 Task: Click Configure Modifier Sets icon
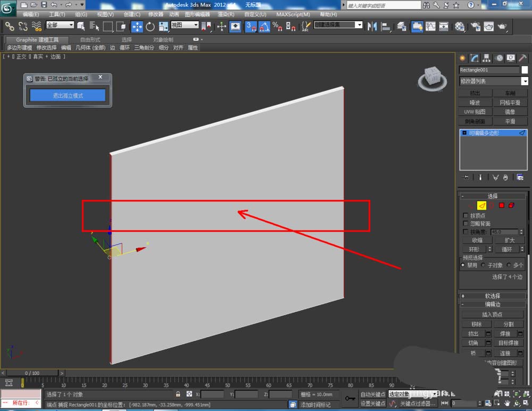[x=520, y=178]
